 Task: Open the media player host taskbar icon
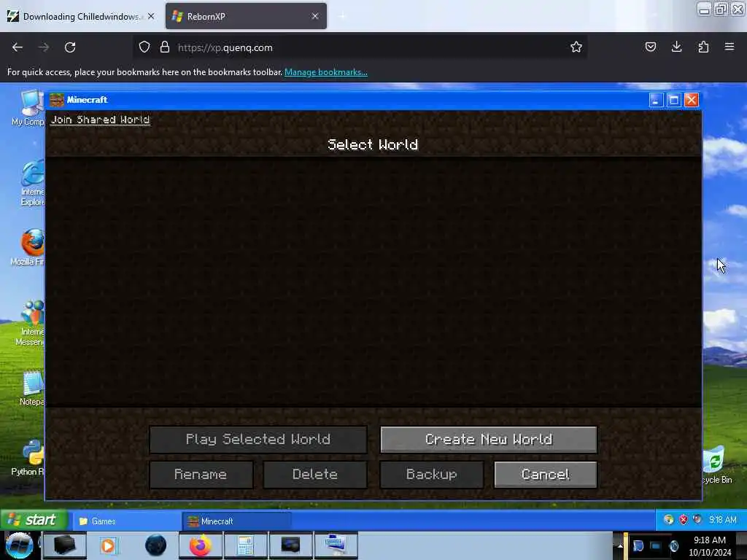pos(108,545)
